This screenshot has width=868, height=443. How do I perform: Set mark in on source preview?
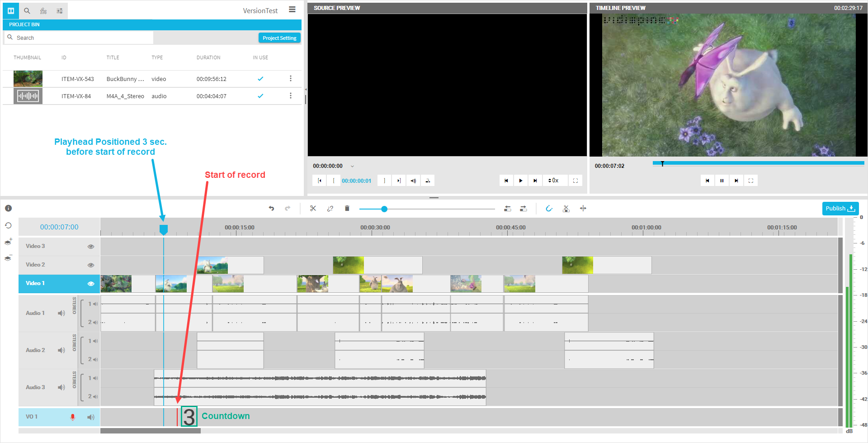pos(334,181)
